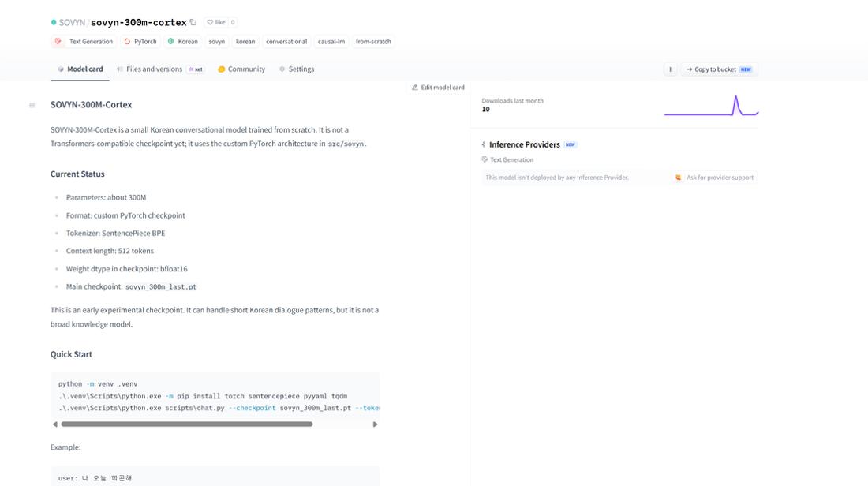Copy the model name with the copy icon

(x=193, y=22)
